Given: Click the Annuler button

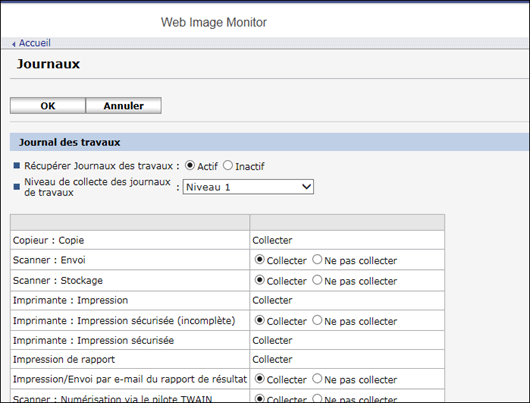Looking at the screenshot, I should pyautogui.click(x=123, y=106).
